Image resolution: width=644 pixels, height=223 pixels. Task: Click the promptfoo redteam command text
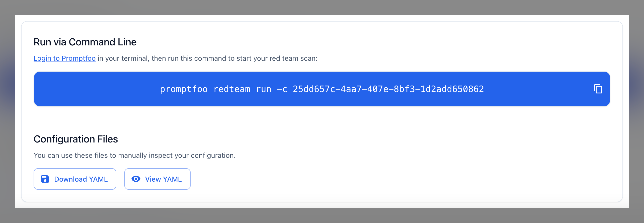tap(322, 89)
